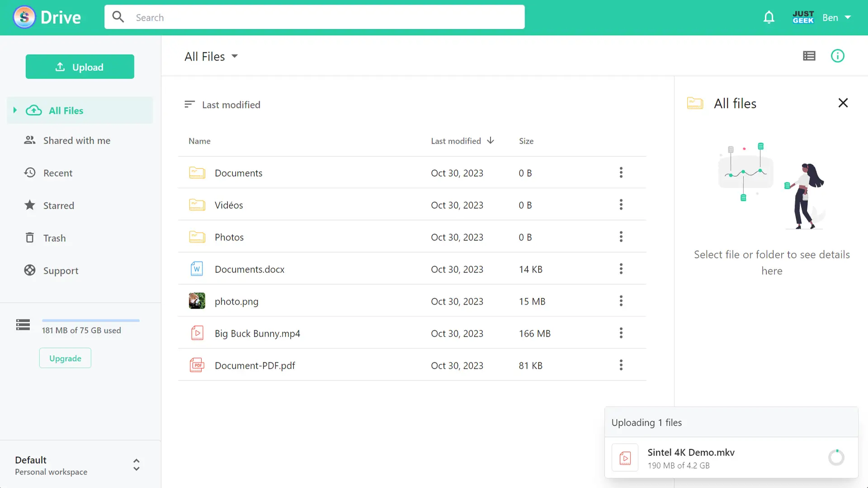This screenshot has height=488, width=868.
Task: Click the Sintel 4K Demo.mkv video icon
Action: 625,458
